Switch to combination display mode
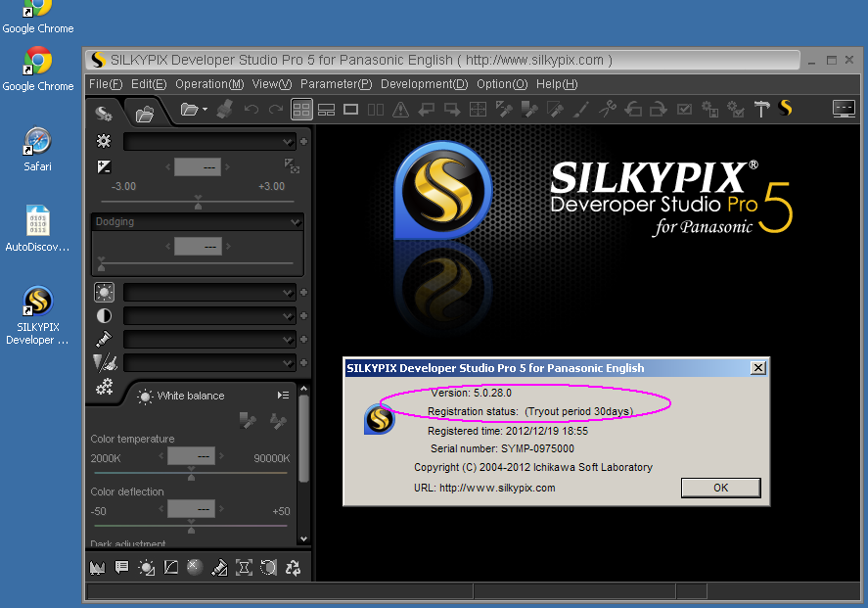The width and height of the screenshot is (868, 608). [326, 110]
